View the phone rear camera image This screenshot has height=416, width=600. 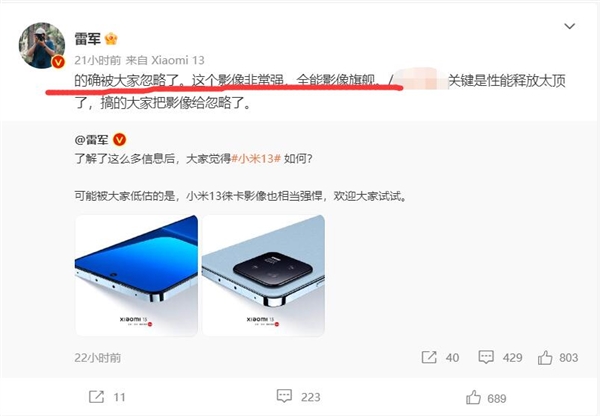[x=263, y=276]
